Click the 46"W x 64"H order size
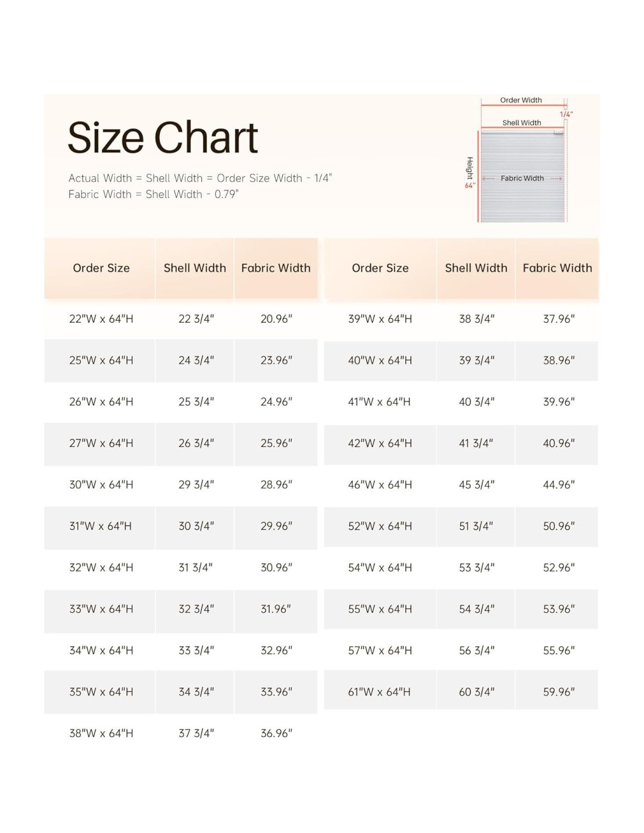 (x=380, y=485)
